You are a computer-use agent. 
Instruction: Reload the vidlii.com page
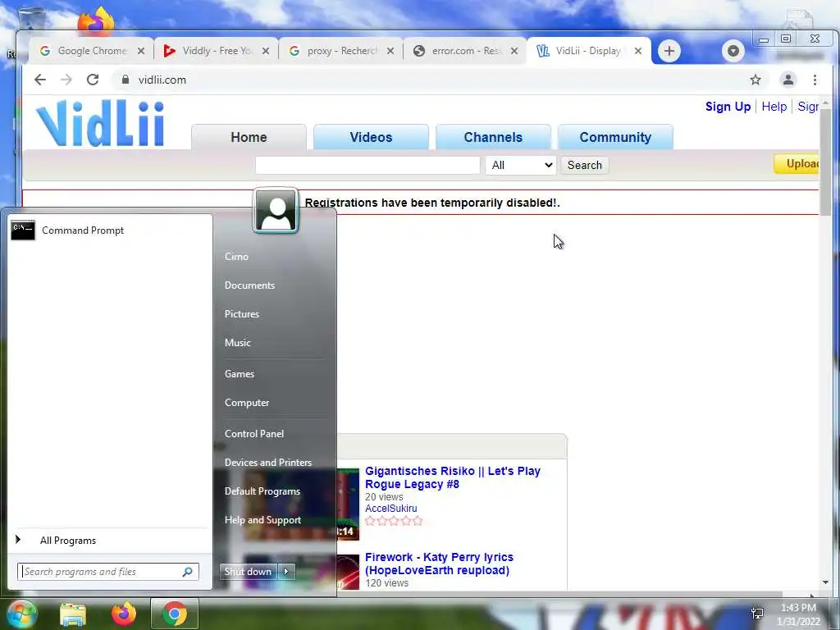93,80
